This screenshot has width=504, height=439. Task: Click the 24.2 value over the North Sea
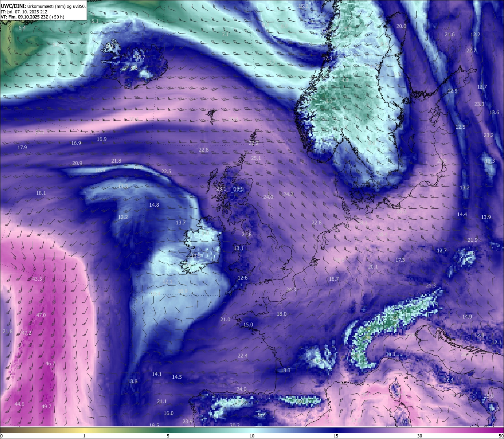coord(288,194)
